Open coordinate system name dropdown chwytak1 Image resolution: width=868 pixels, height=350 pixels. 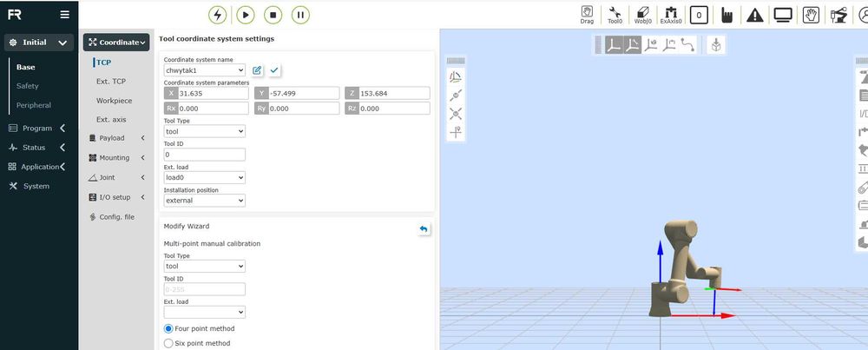click(x=205, y=70)
